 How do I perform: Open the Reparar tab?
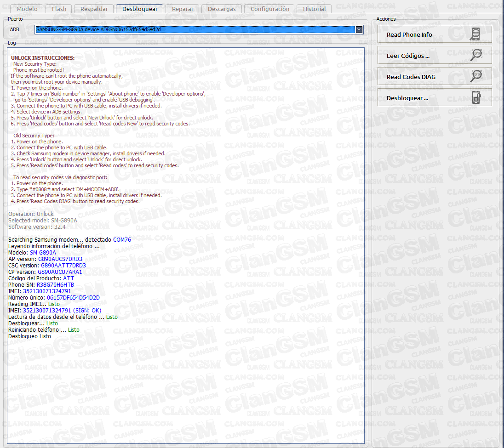(183, 9)
